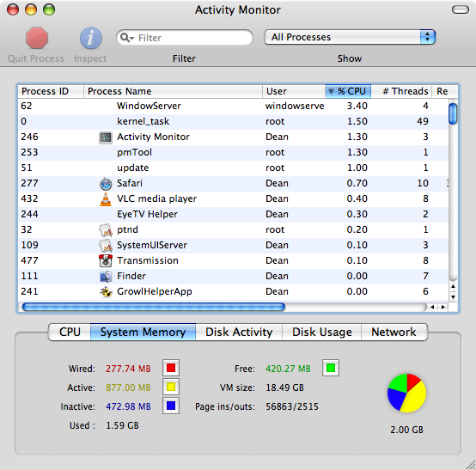This screenshot has width=476, height=470.
Task: Click the magnifier icon in the Filter field
Action: click(x=127, y=38)
